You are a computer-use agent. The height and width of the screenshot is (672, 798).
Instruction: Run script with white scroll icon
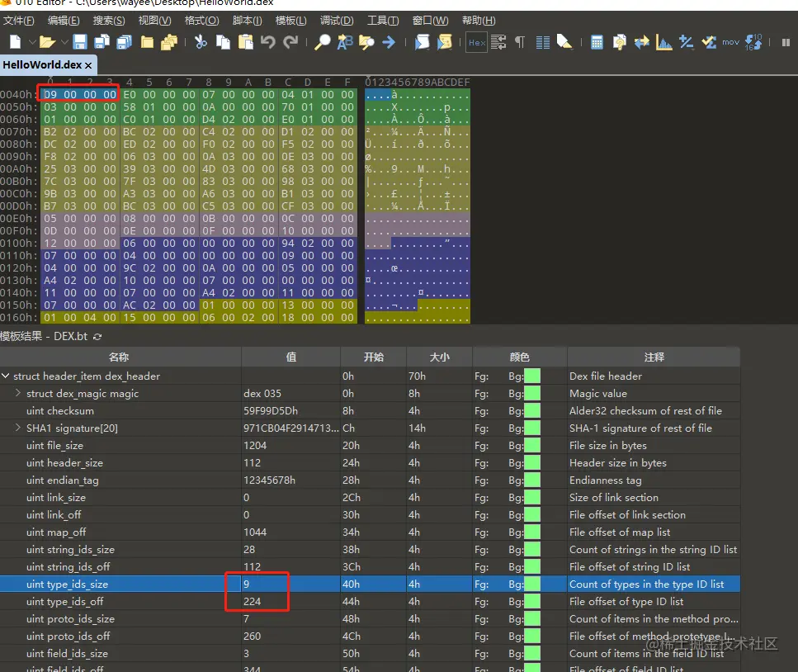422,42
